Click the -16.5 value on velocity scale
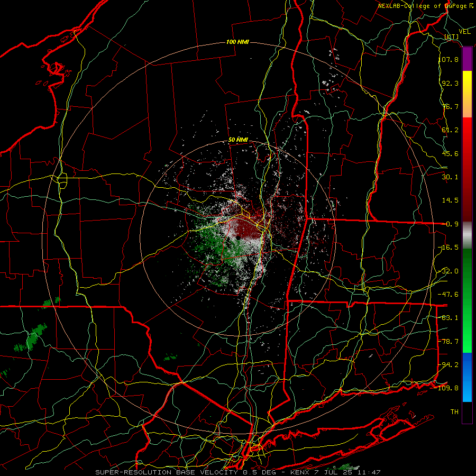The height and width of the screenshot is (476, 476). click(x=448, y=248)
